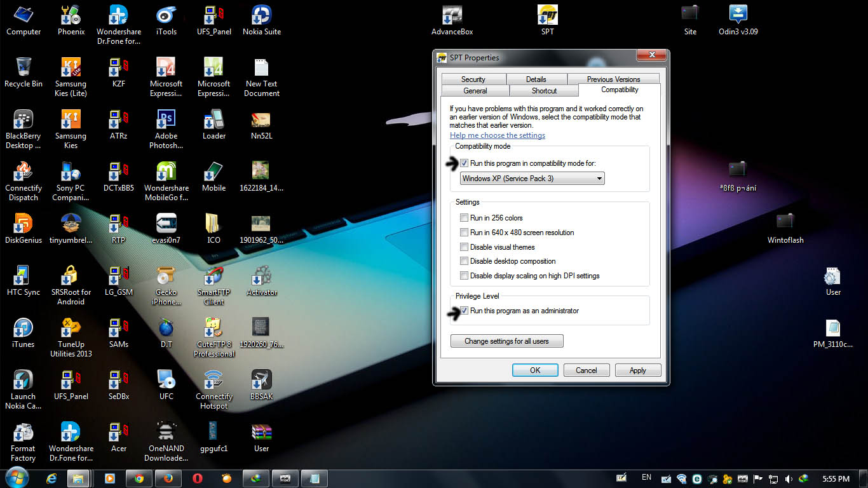
Task: Select the New Text Document file icon
Action: 262,77
